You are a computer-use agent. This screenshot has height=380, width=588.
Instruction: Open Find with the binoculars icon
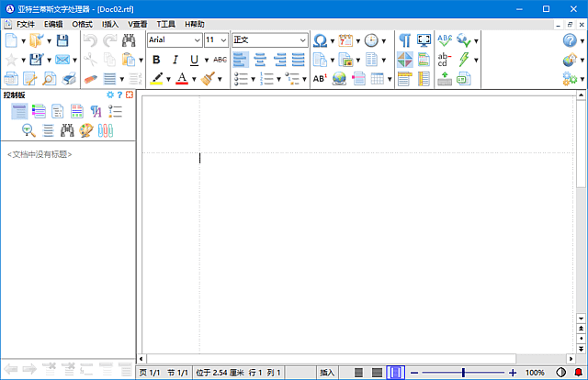click(x=130, y=41)
